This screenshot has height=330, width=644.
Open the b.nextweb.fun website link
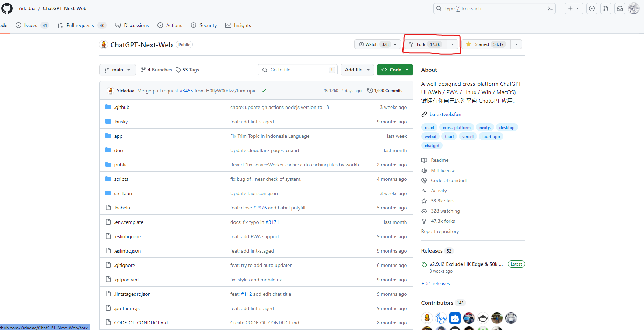pos(445,114)
